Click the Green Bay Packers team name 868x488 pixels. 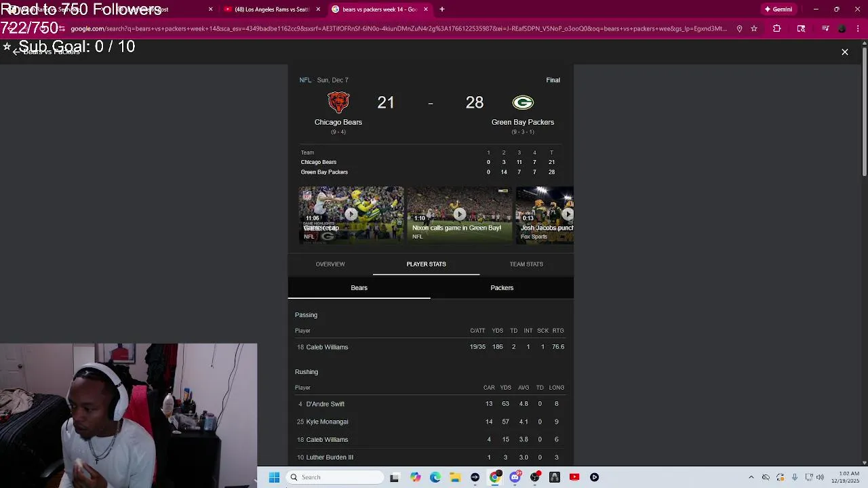coord(523,122)
